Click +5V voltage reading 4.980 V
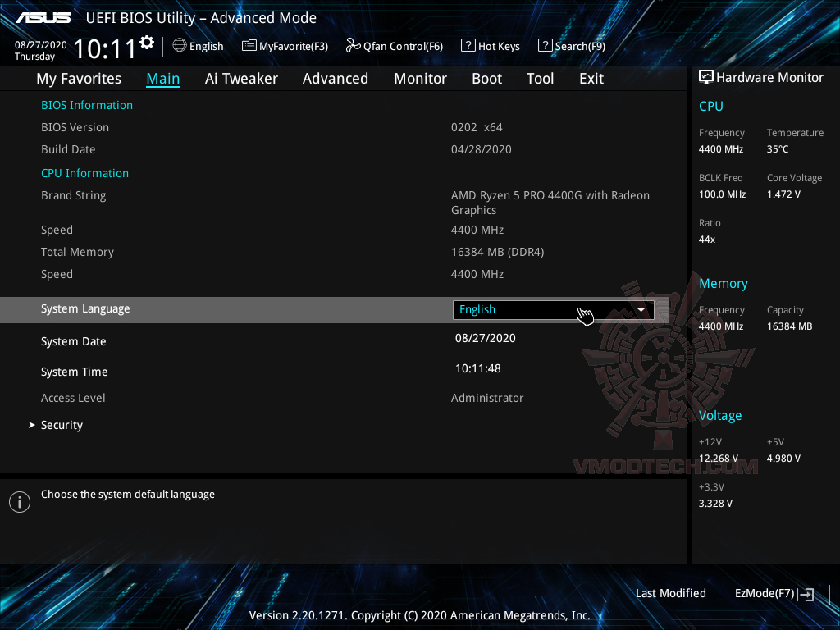The height and width of the screenshot is (630, 840). click(783, 458)
